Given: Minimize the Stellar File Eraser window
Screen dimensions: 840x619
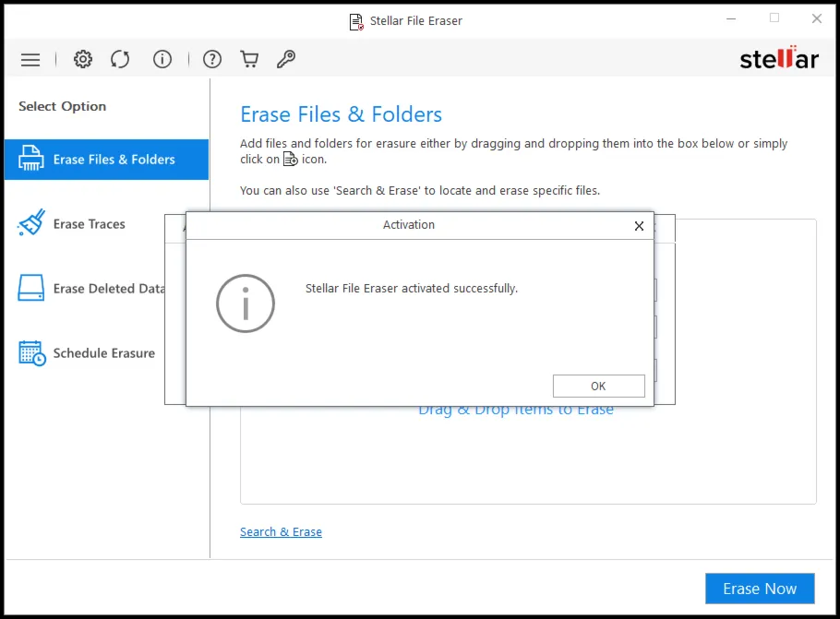Looking at the screenshot, I should 731,18.
